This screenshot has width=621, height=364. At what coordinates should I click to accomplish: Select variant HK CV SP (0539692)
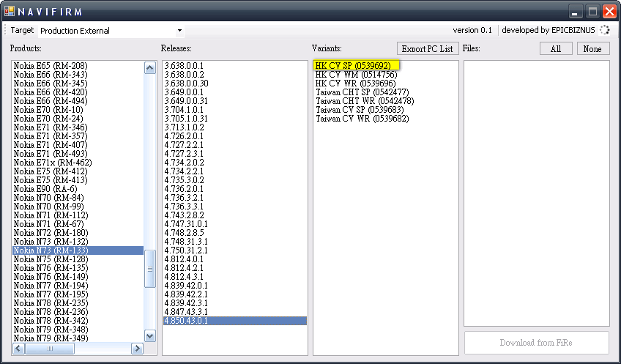point(353,66)
